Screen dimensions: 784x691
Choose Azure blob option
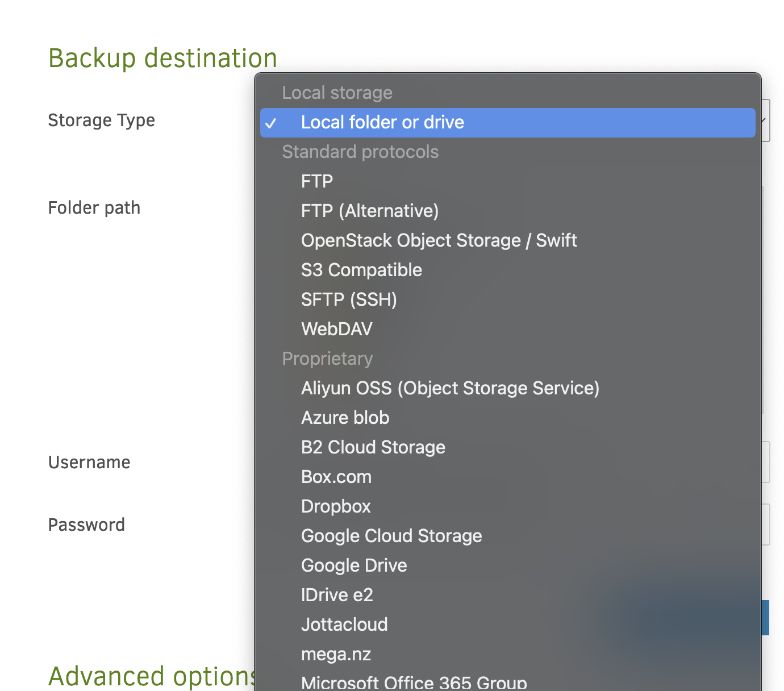coord(507,418)
